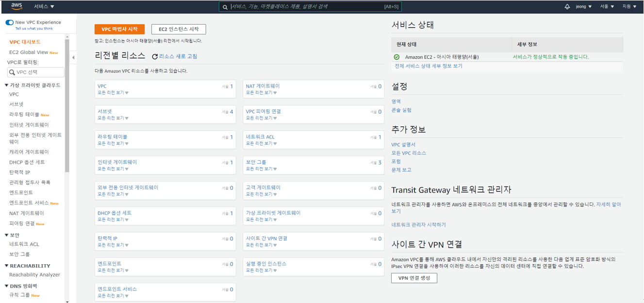Click the 콘솔 실험 link

401,110
